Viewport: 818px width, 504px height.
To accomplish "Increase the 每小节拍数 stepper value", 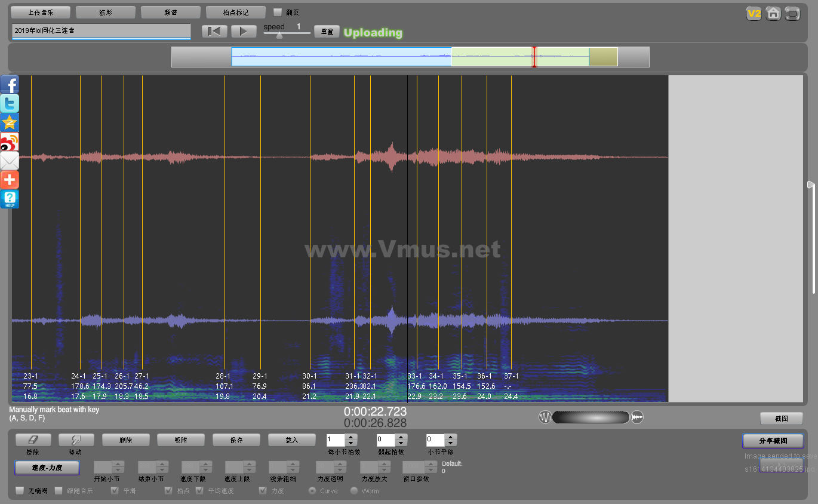I will 351,437.
